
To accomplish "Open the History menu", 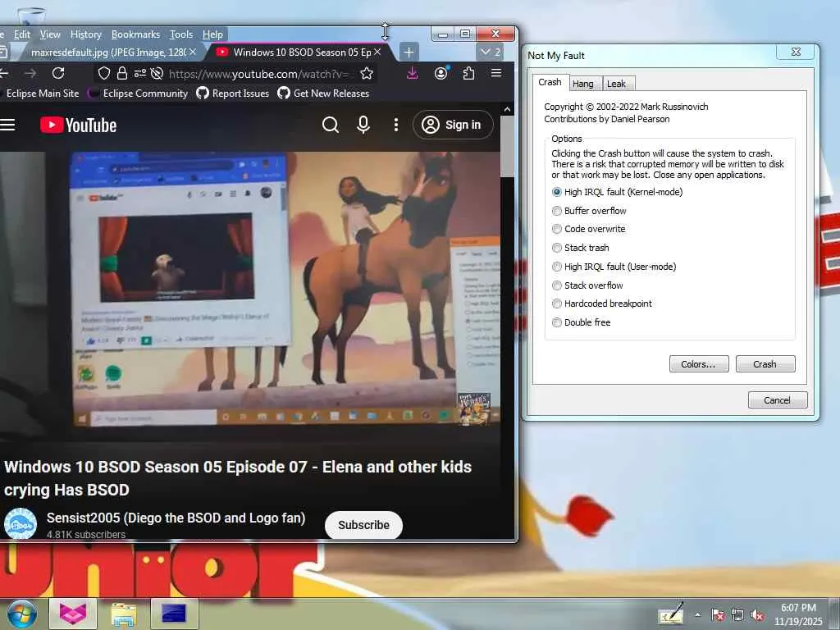I will tap(85, 34).
